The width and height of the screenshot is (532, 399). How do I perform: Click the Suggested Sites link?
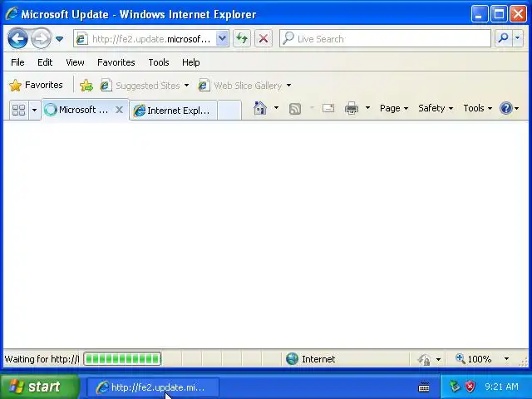click(140, 86)
